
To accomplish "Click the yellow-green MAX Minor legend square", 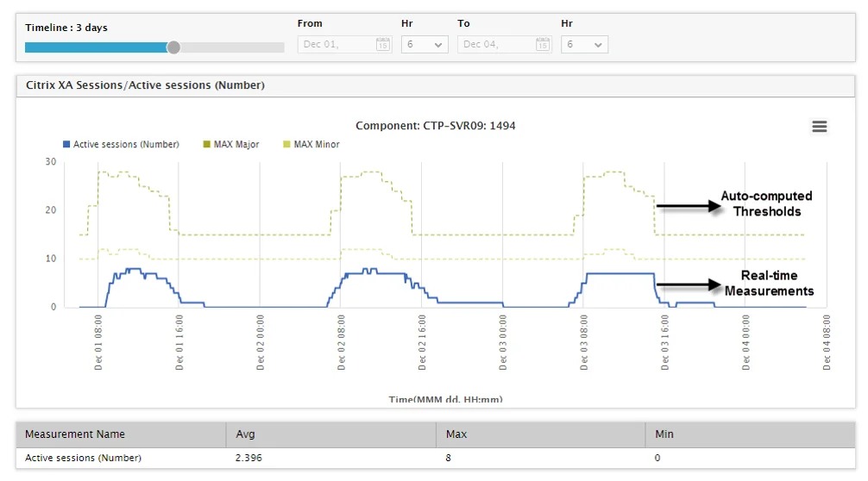I will 286,144.
